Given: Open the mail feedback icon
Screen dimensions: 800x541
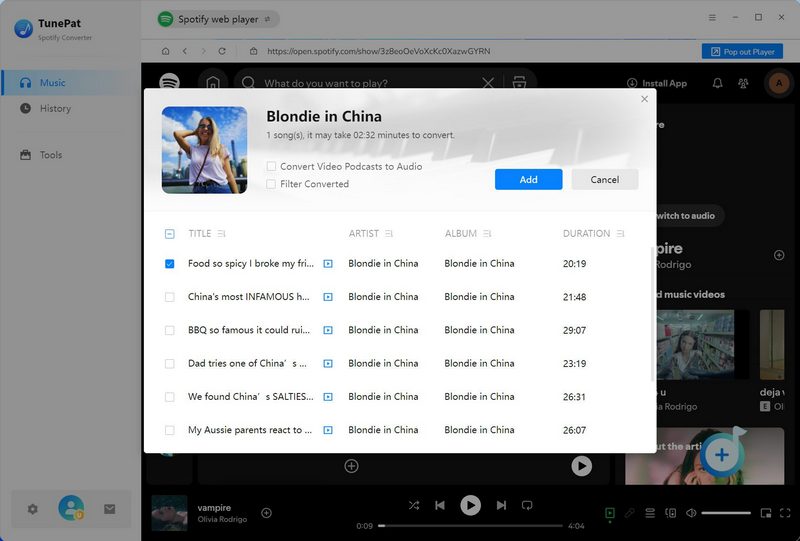Looking at the screenshot, I should 110,509.
